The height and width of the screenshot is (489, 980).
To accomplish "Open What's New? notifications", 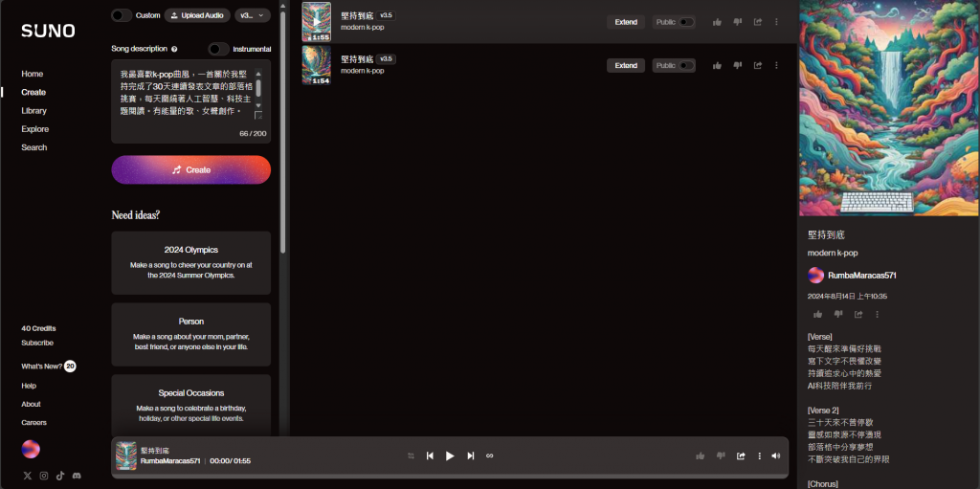I will (49, 366).
